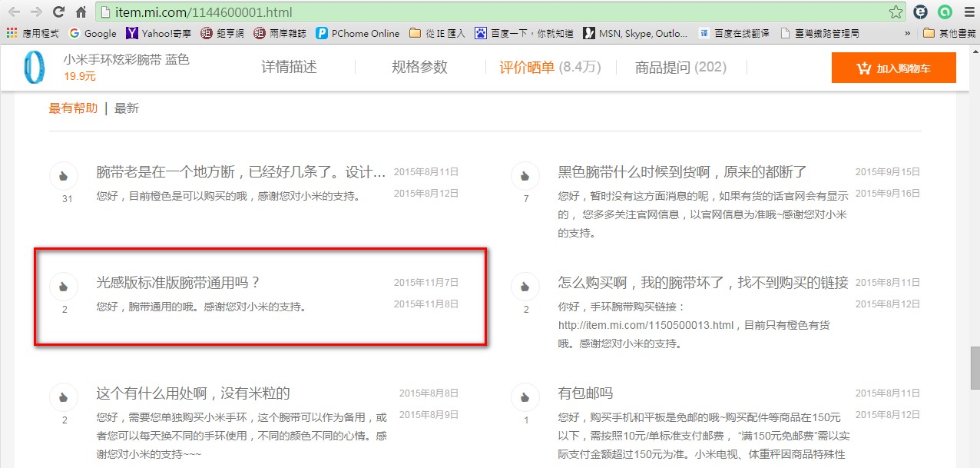The image size is (980, 468).
Task: Sort questions by 最有帮助
Action: 73,108
